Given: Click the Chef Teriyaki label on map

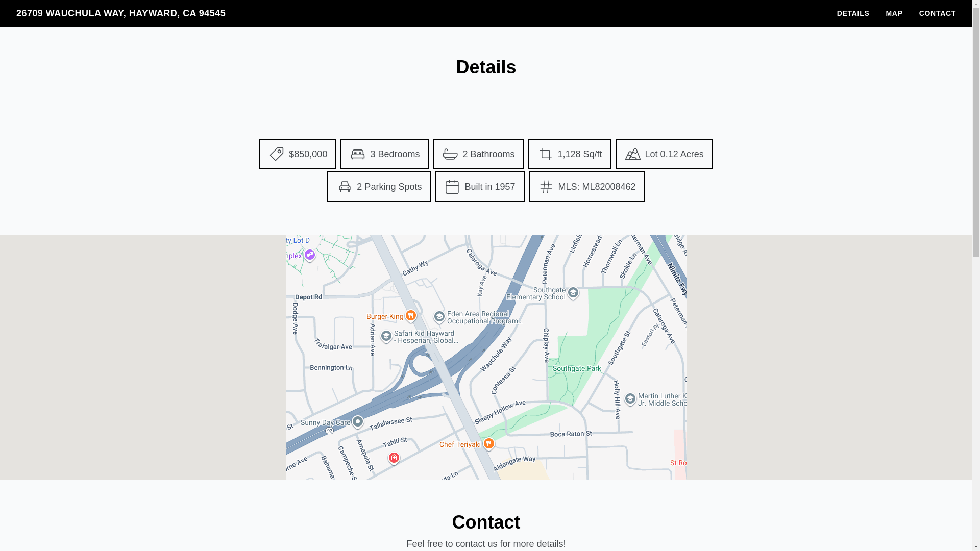Looking at the screenshot, I should pyautogui.click(x=460, y=444).
